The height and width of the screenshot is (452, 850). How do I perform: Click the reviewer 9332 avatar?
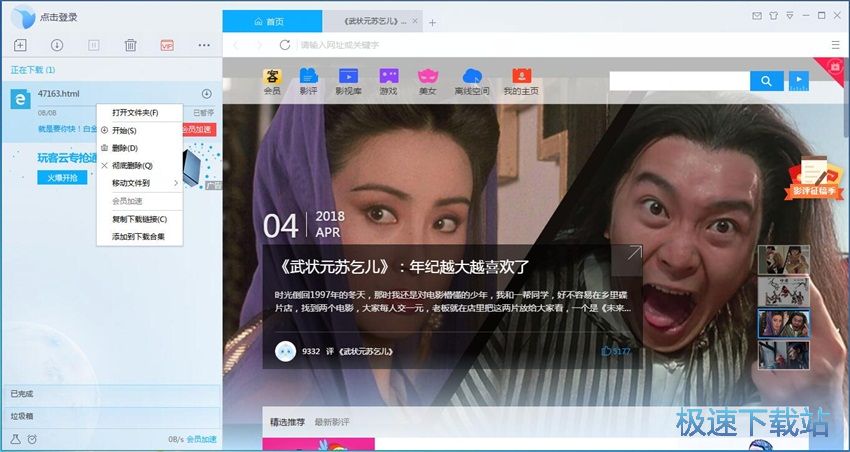tap(285, 351)
